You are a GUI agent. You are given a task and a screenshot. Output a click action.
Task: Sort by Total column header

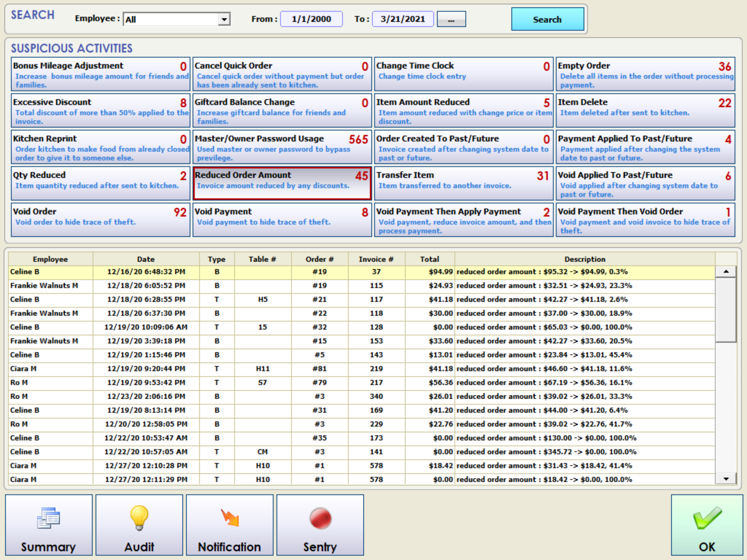pos(429,259)
